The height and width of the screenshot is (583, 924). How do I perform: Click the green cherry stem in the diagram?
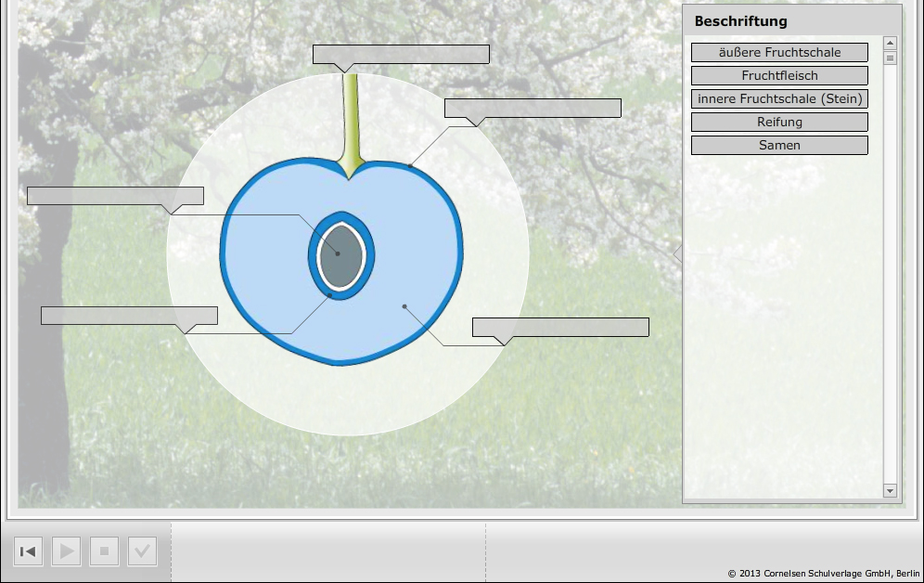[351, 121]
